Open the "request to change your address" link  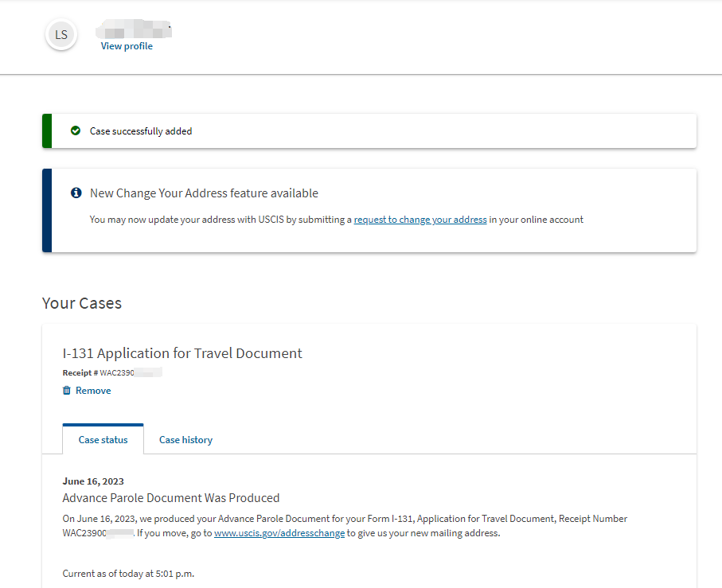click(420, 220)
